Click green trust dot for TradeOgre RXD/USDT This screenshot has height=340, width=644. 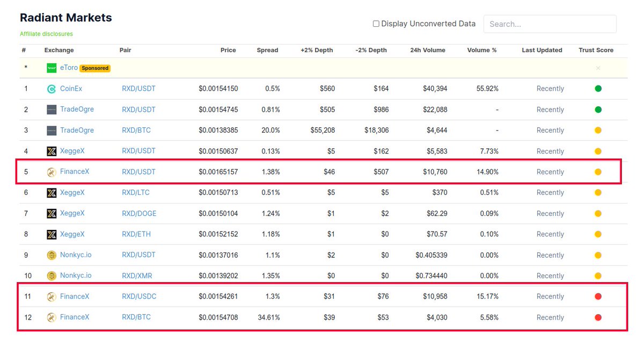tap(598, 110)
